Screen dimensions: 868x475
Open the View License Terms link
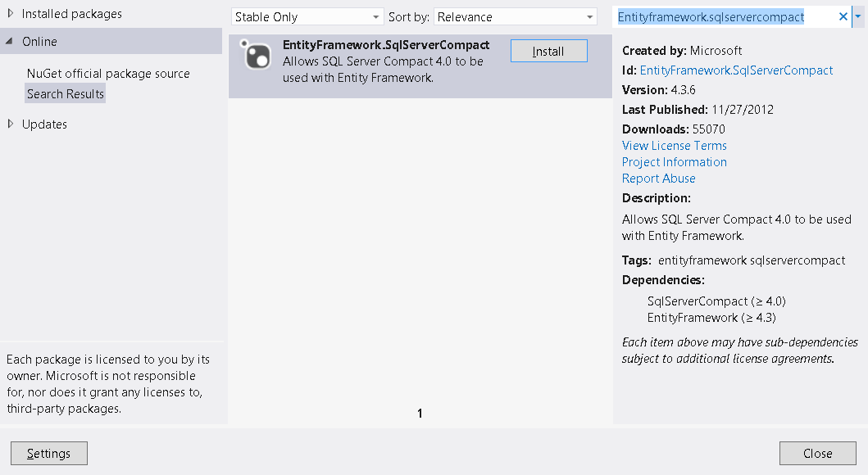(674, 146)
